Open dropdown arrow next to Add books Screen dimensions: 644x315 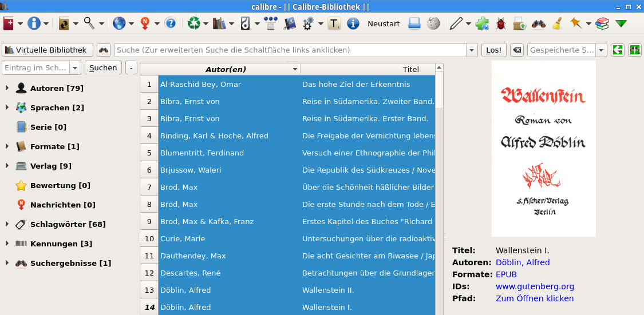point(20,24)
